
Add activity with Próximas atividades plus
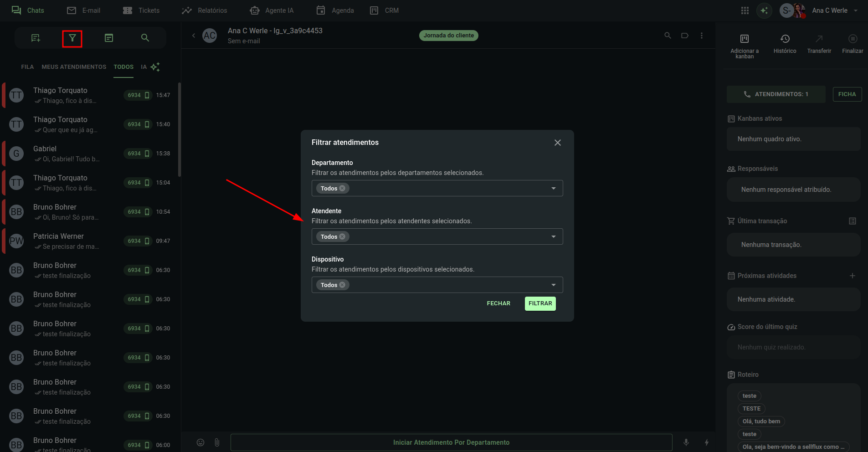[852, 276]
